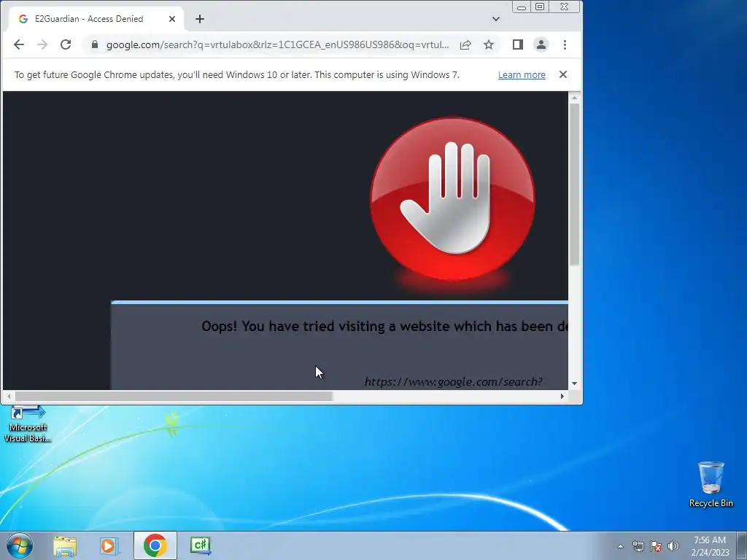Viewport: 747px width, 560px height.
Task: Open the clock showing 7:56 AM
Action: (x=710, y=546)
